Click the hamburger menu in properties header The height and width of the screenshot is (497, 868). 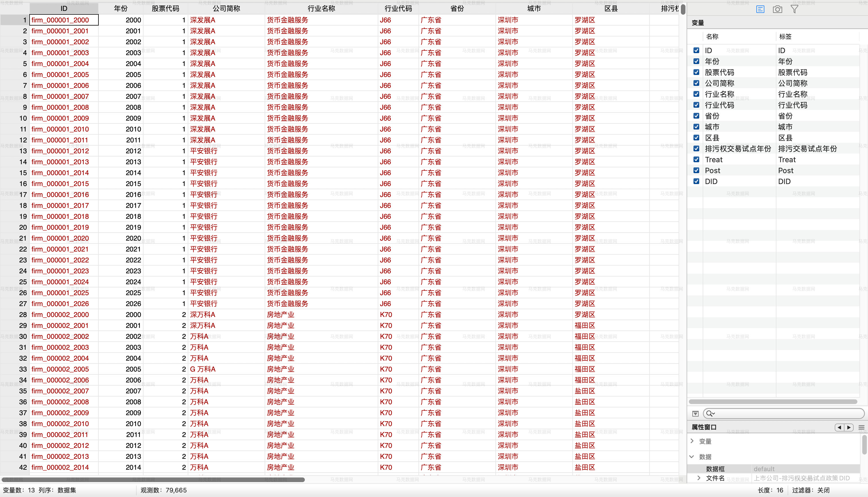861,427
